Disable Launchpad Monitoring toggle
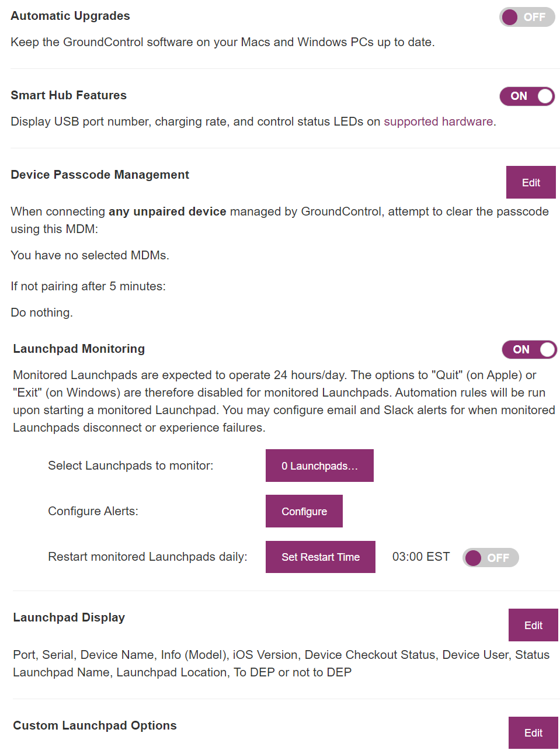 coord(529,349)
